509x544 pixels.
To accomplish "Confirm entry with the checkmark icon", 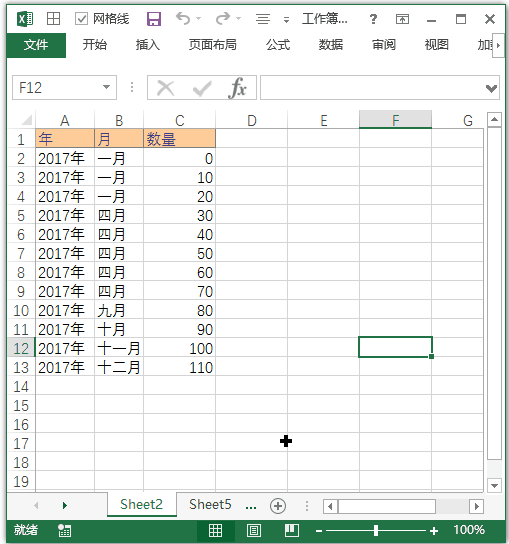I will [x=202, y=88].
